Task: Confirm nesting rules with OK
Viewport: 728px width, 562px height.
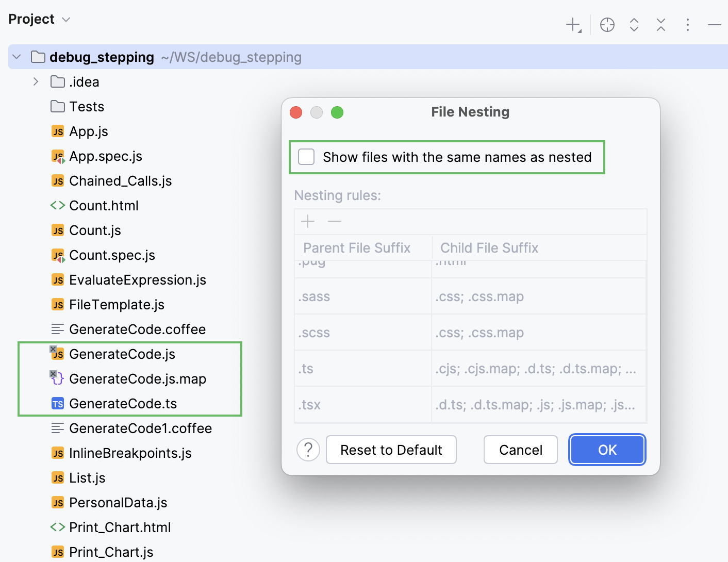Action: pos(606,450)
